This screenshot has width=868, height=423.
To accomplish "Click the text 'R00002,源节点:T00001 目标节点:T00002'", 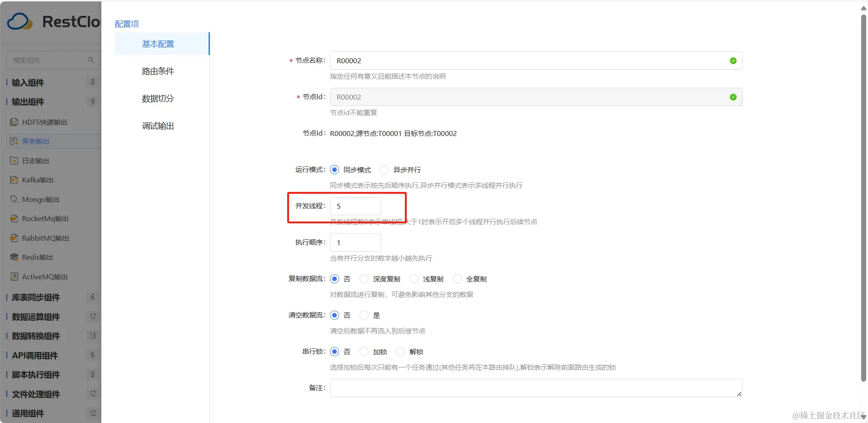I will [393, 133].
